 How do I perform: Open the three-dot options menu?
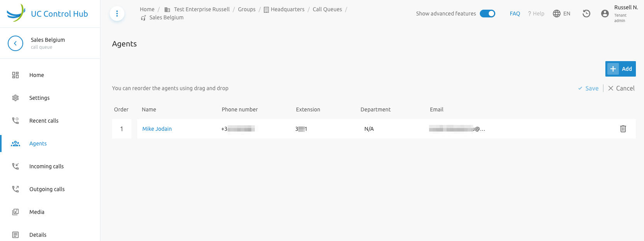(117, 14)
